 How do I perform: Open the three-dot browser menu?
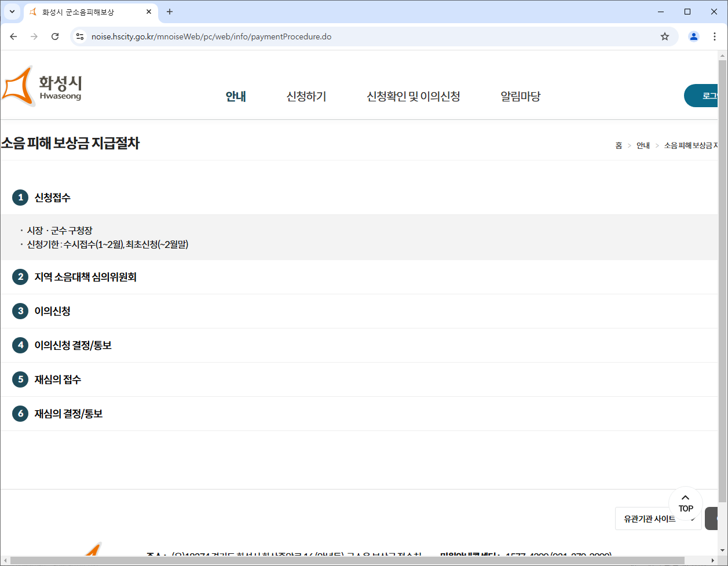click(x=715, y=36)
